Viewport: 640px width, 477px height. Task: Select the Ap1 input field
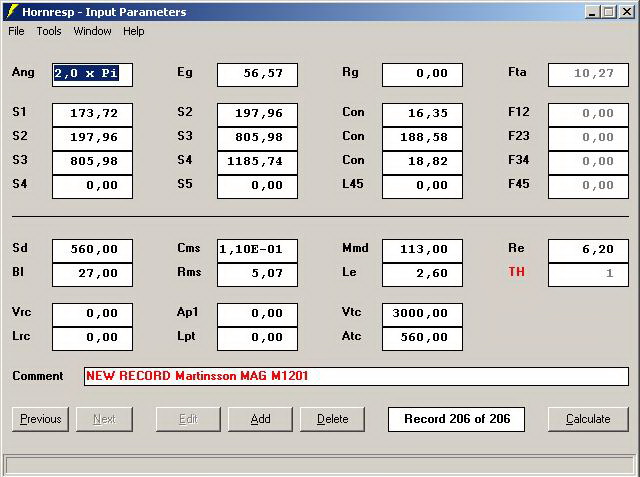click(x=258, y=315)
